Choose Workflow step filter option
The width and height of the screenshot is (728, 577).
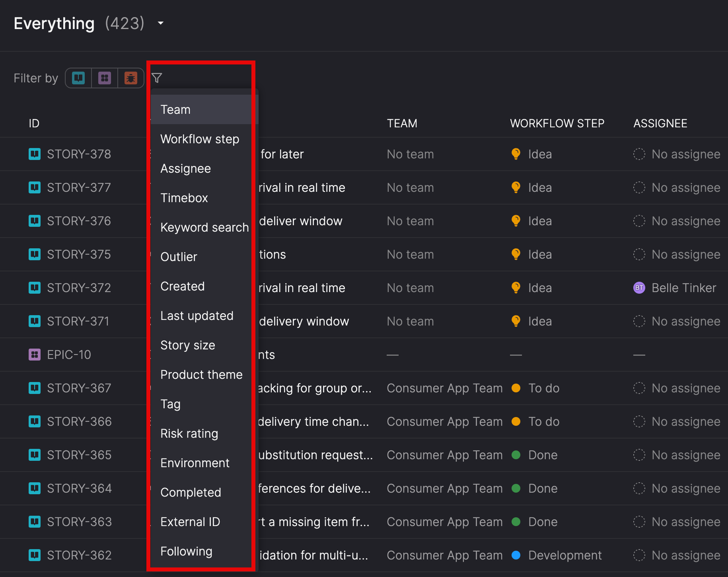pyautogui.click(x=204, y=139)
